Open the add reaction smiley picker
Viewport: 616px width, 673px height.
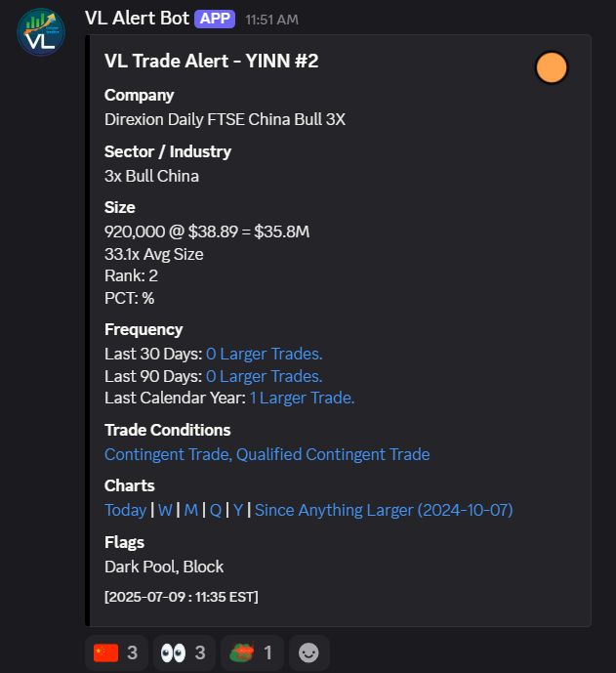click(308, 652)
